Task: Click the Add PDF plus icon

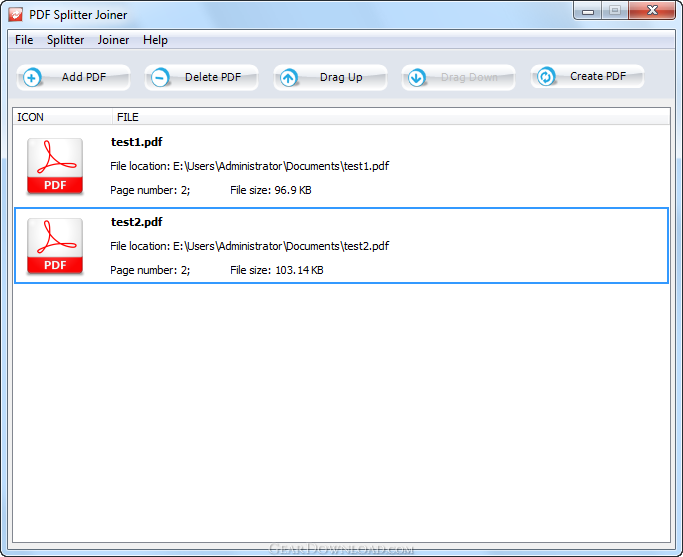Action: [32, 78]
